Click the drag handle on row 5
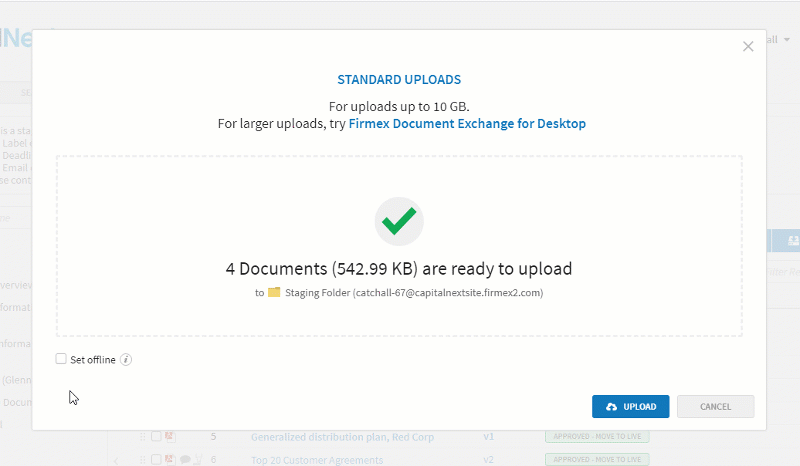Image resolution: width=800 pixels, height=466 pixels. click(143, 437)
